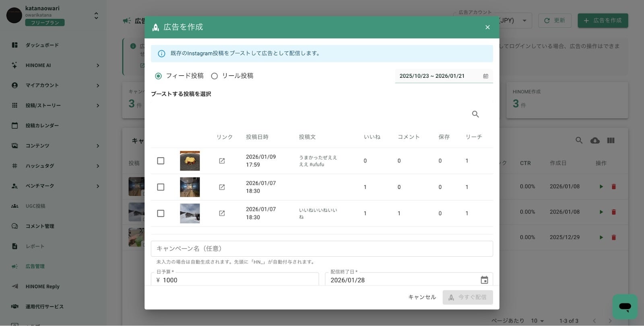Click search icon in post selection table
This screenshot has height=326, width=644.
pos(475,114)
